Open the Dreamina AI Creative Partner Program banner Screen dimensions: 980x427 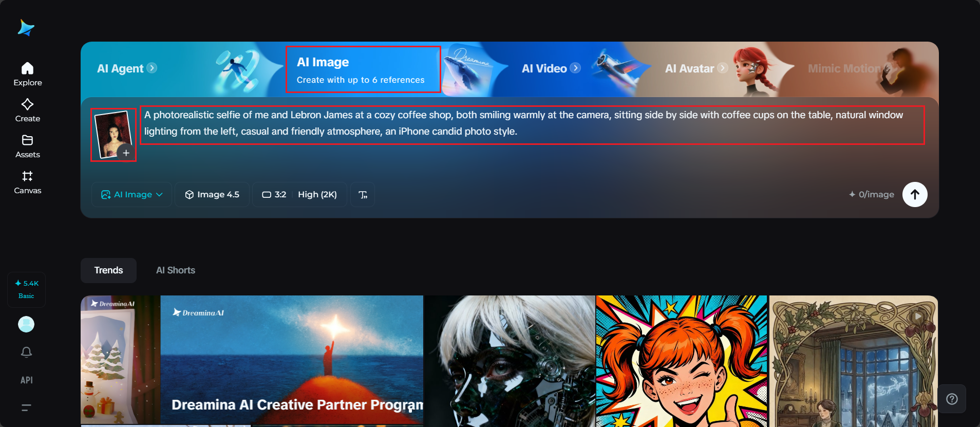point(292,360)
